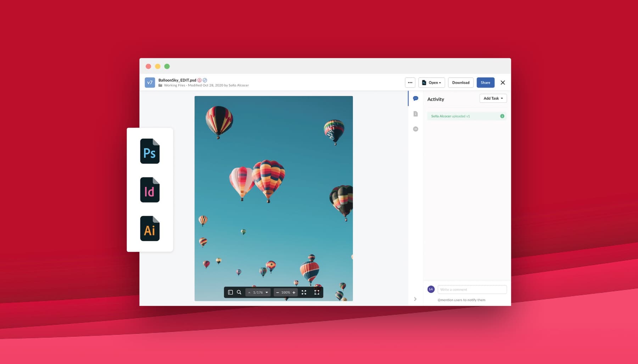Image resolution: width=638 pixels, height=364 pixels.
Task: Click the fit-to-screen icon in the viewer toolbar
Action: click(x=317, y=292)
